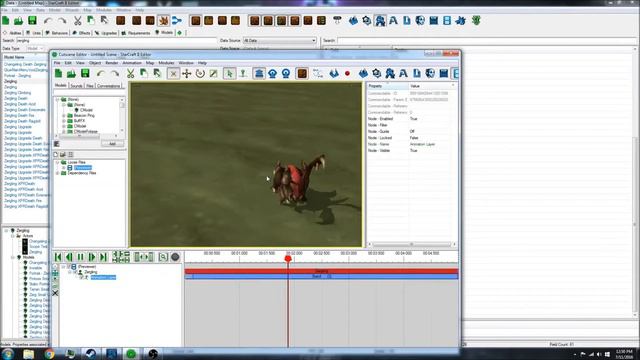
Task: Expand the Dependency Files node
Action: (x=58, y=173)
